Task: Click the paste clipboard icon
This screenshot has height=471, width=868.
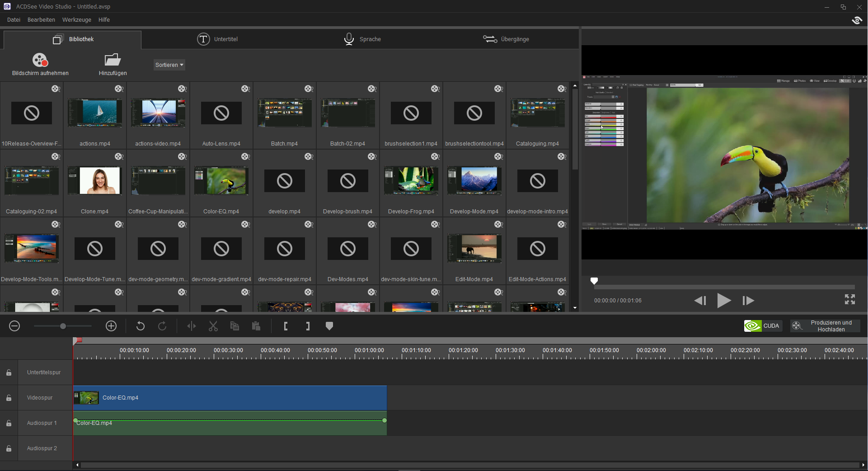Action: pos(256,326)
